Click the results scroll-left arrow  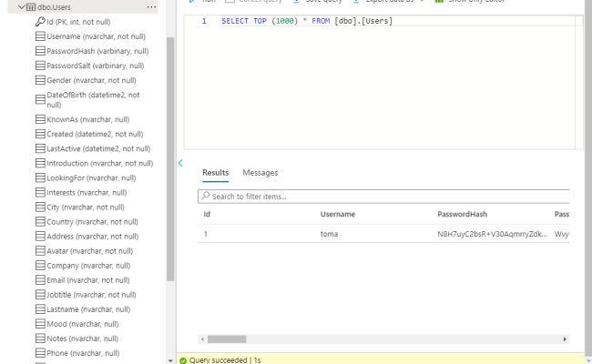[x=203, y=339]
